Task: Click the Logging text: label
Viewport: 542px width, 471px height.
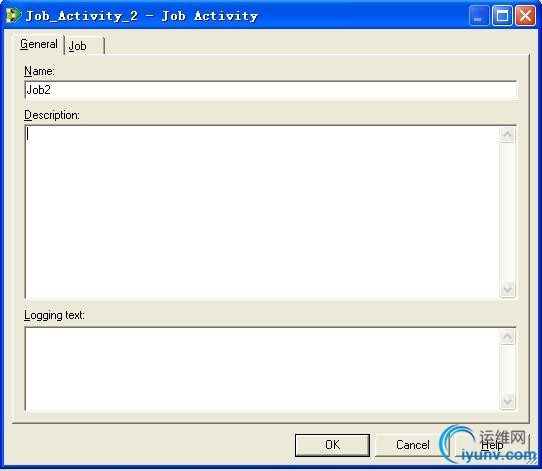Action: (54, 315)
